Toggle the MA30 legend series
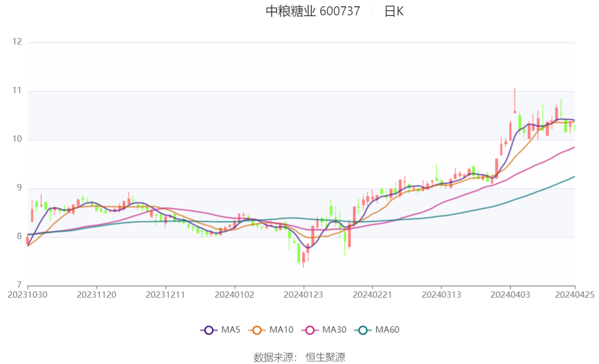599x364 pixels. click(x=324, y=330)
